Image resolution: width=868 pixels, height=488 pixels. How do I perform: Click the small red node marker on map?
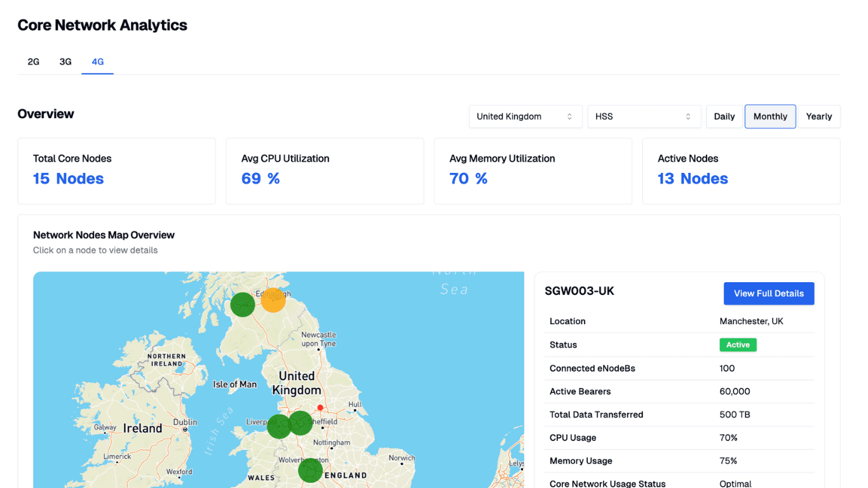click(320, 407)
